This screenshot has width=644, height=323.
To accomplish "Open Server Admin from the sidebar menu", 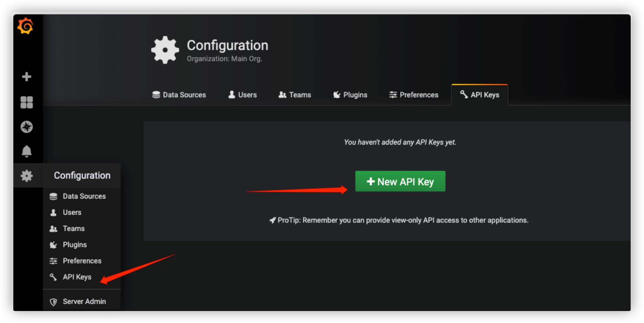I will coord(82,302).
